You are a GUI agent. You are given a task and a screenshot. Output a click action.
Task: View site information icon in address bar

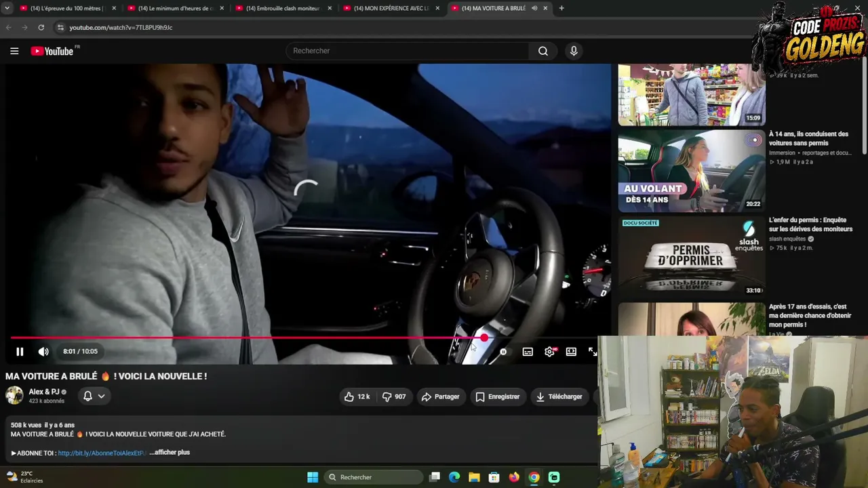click(x=60, y=27)
